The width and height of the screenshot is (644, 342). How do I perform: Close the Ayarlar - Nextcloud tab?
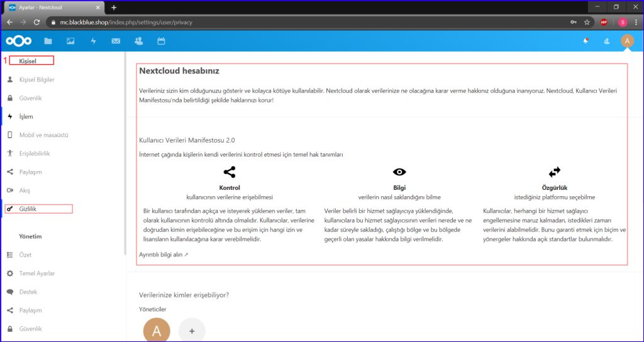pos(97,8)
